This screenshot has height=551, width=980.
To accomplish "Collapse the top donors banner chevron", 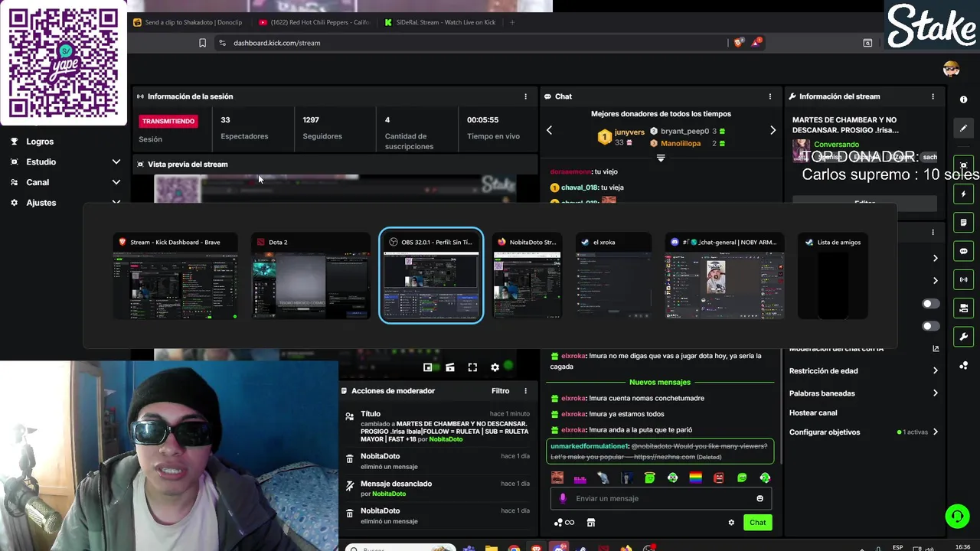I will click(x=661, y=158).
